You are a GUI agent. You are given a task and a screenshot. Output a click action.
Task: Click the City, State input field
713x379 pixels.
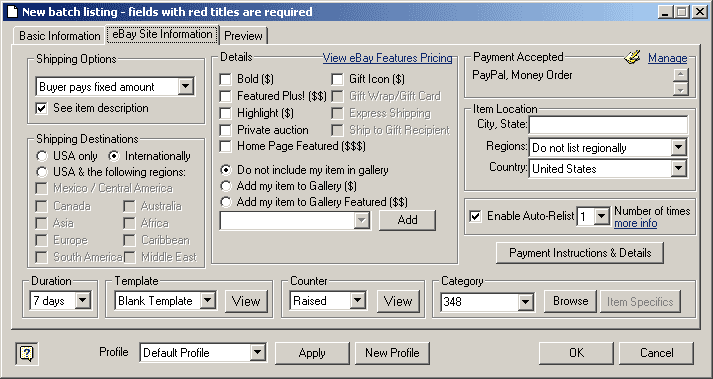(608, 125)
